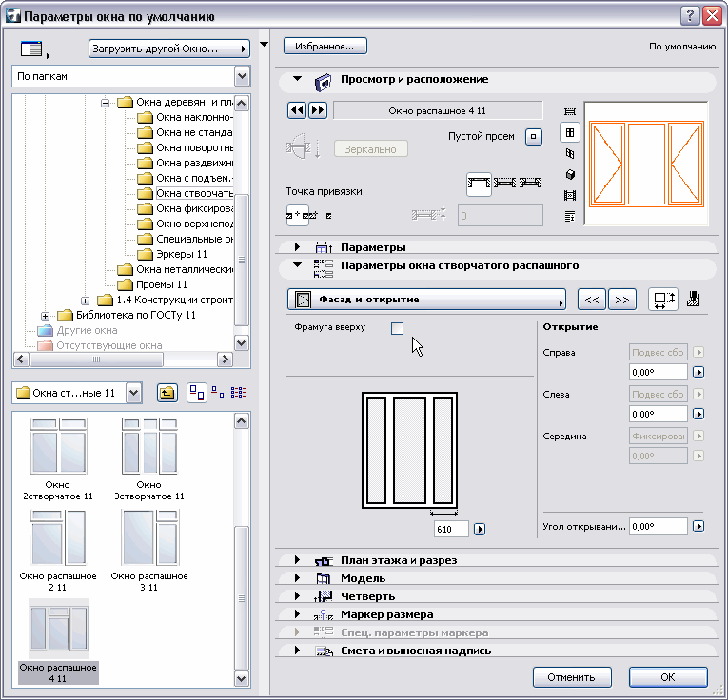This screenshot has width=728, height=700.
Task: Click the previous library part arrow button
Action: (x=296, y=110)
